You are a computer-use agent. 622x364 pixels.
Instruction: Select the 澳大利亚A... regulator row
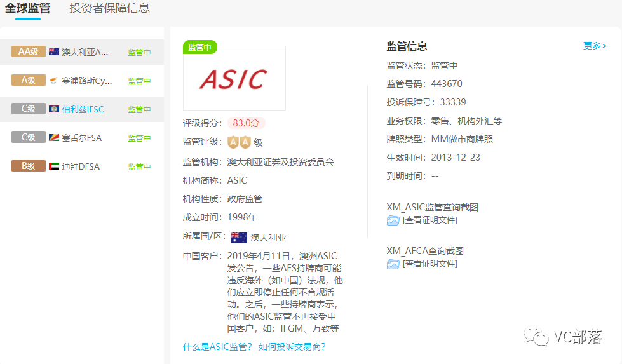pyautogui.click(x=82, y=52)
